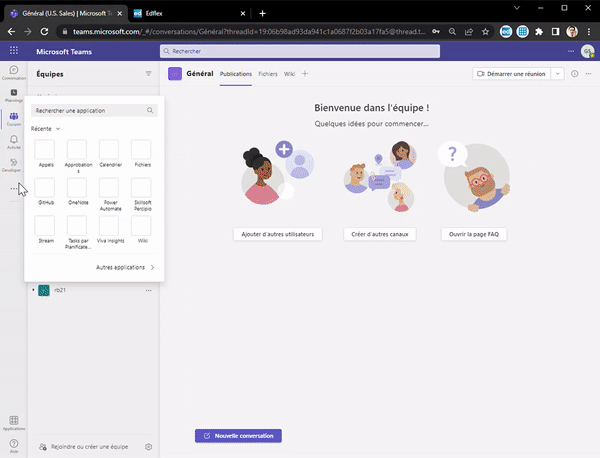Open the browser extensions puzzle icon
Viewport: 600px width, 458px height.
pyautogui.click(x=539, y=32)
